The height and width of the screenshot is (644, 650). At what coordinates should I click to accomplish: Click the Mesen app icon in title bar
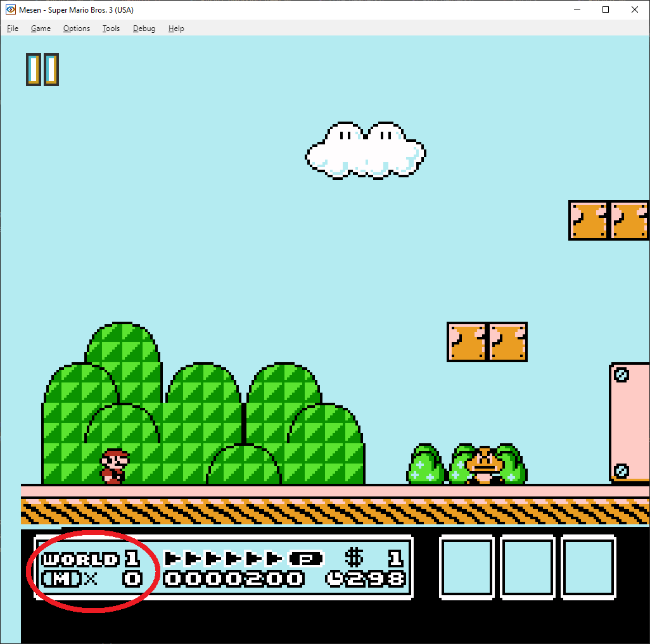[10, 9]
